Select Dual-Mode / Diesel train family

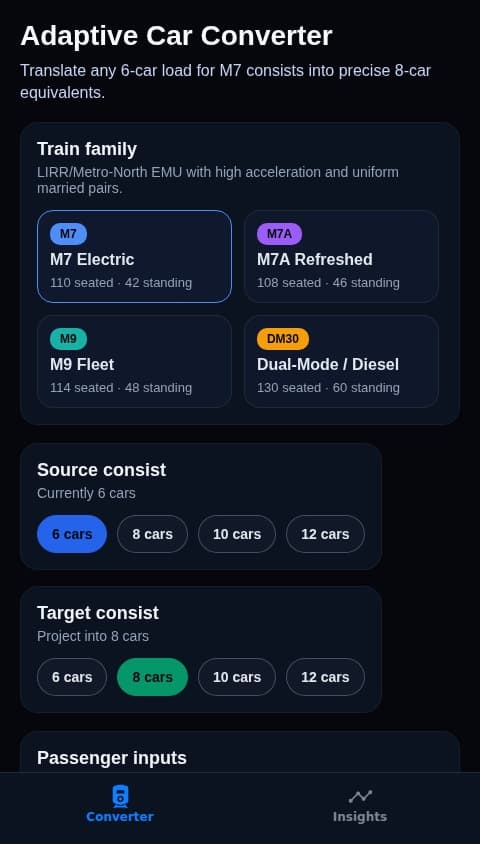coord(341,361)
